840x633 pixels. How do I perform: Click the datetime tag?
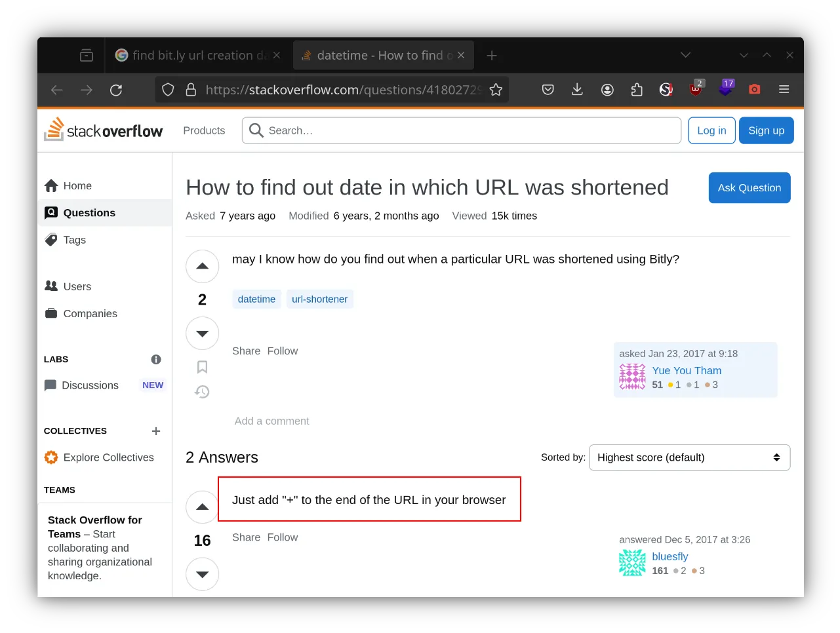pos(256,299)
